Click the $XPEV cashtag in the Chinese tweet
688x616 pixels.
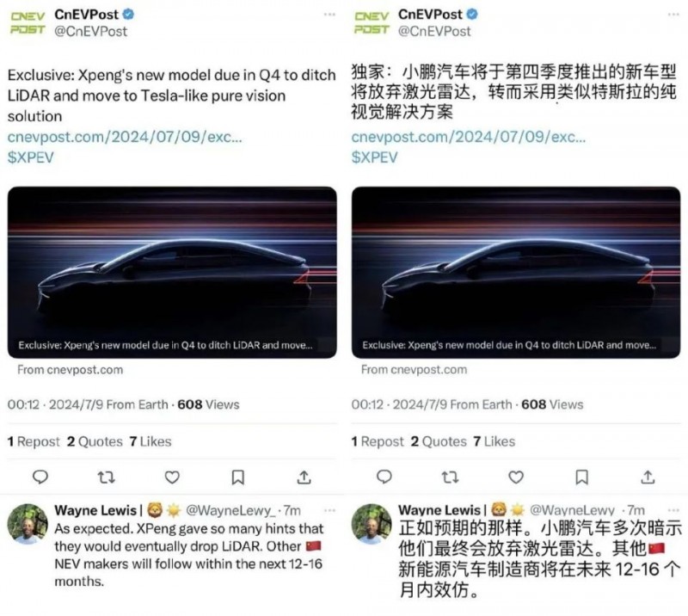(x=374, y=157)
